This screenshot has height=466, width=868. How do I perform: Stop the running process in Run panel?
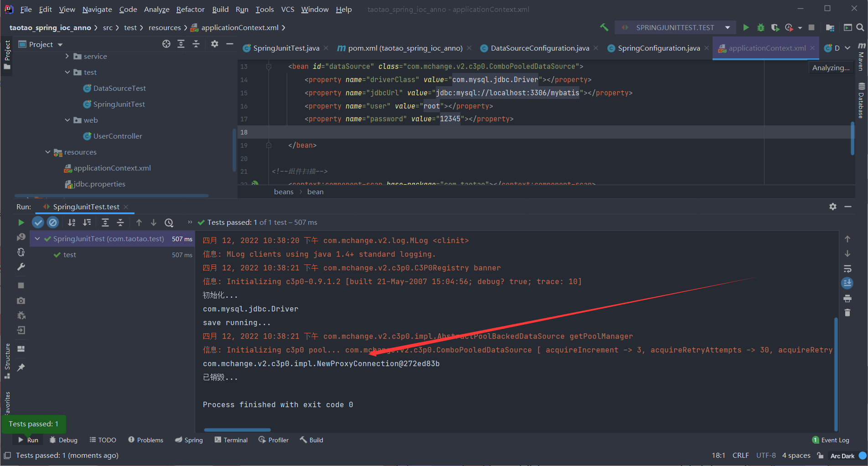(21, 285)
